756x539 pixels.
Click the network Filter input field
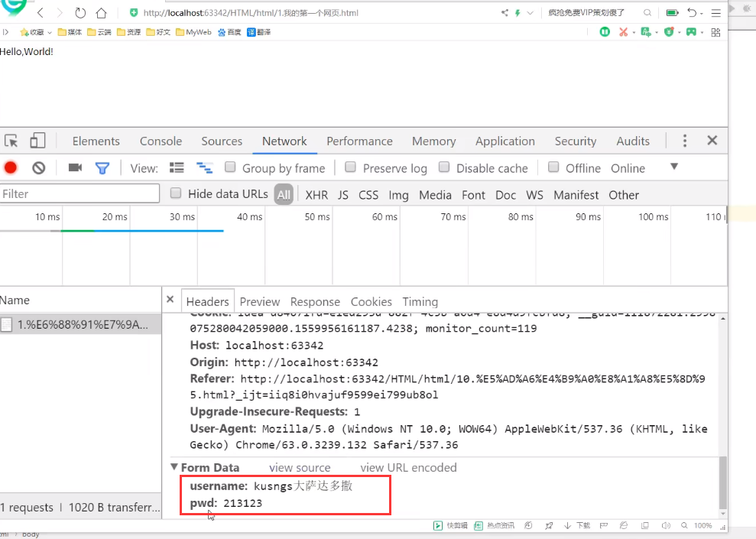coord(79,193)
